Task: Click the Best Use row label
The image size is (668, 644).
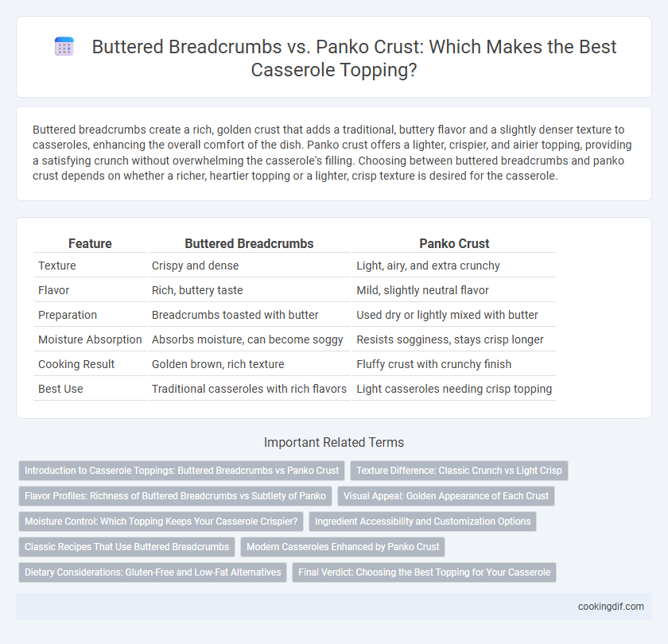Action: (60, 389)
